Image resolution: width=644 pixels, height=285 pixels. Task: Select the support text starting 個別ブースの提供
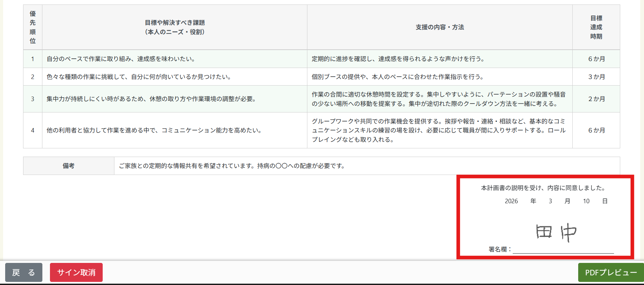point(398,77)
